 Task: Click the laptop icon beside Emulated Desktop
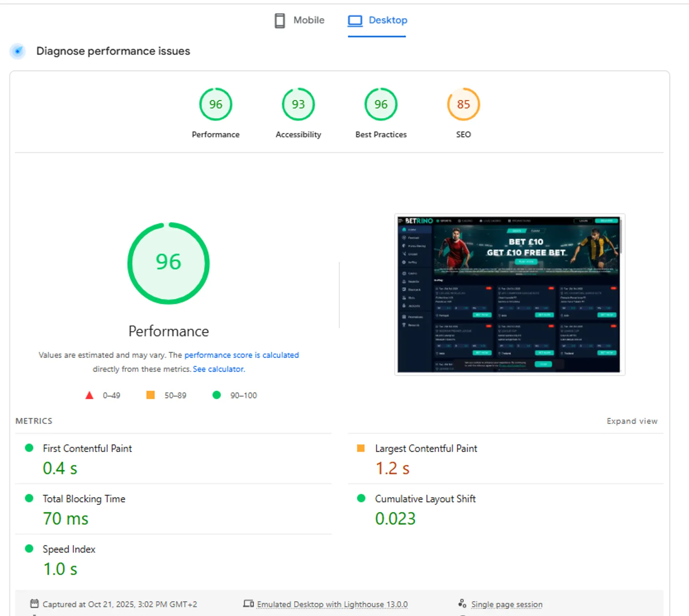click(249, 603)
